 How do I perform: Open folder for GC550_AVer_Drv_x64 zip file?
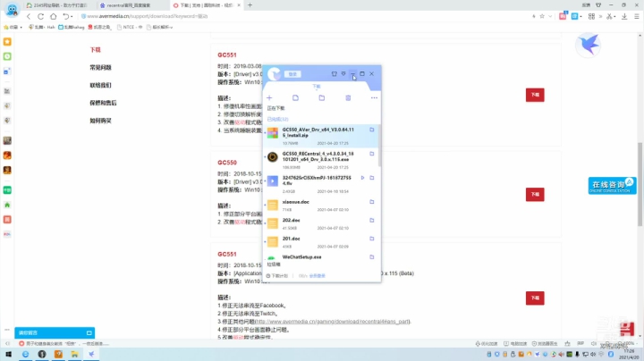[372, 130]
